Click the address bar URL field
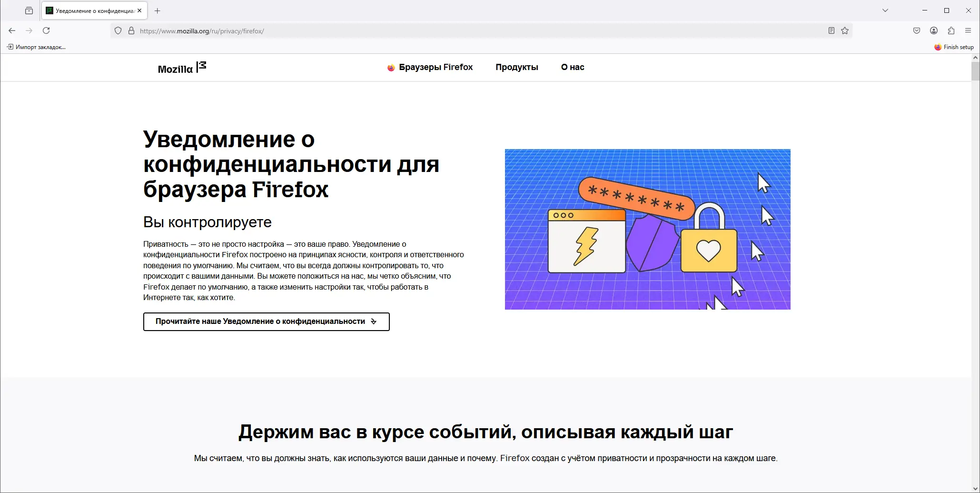This screenshot has width=980, height=493. (481, 31)
